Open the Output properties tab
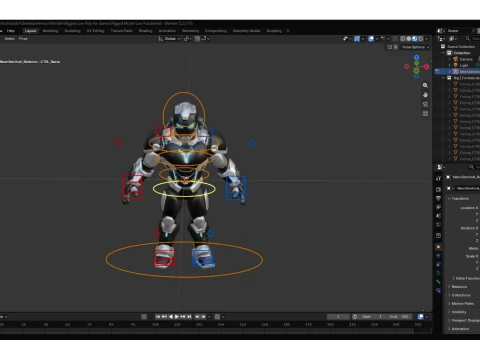This screenshot has width=480, height=360. click(438, 198)
